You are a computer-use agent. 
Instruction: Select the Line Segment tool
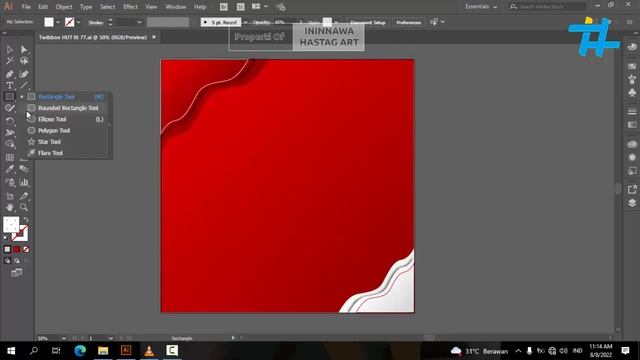24,85
